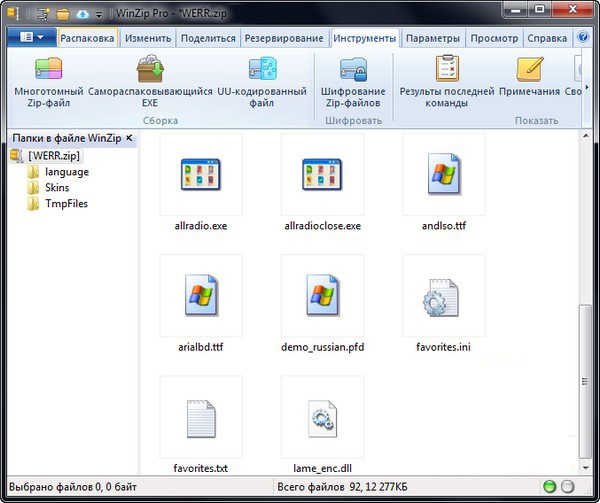Image resolution: width=600 pixels, height=503 pixels.
Task: Open UU-кодированный файл tool
Action: click(262, 82)
